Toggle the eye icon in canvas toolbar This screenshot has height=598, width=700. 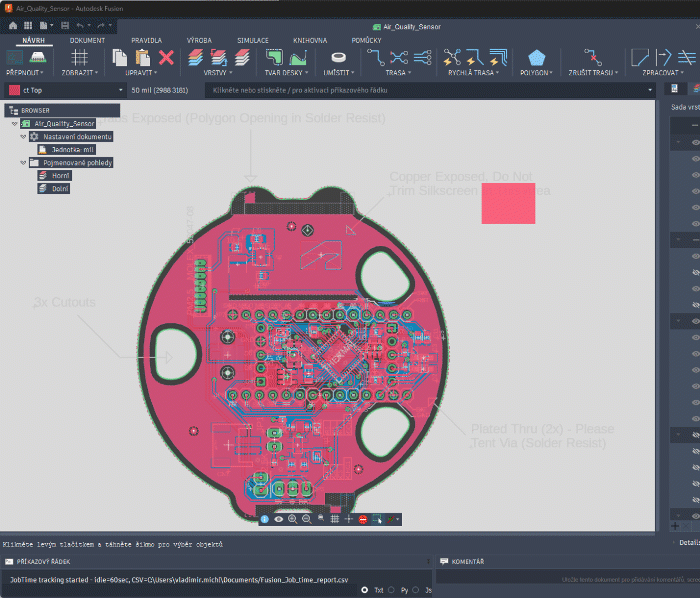pyautogui.click(x=279, y=519)
